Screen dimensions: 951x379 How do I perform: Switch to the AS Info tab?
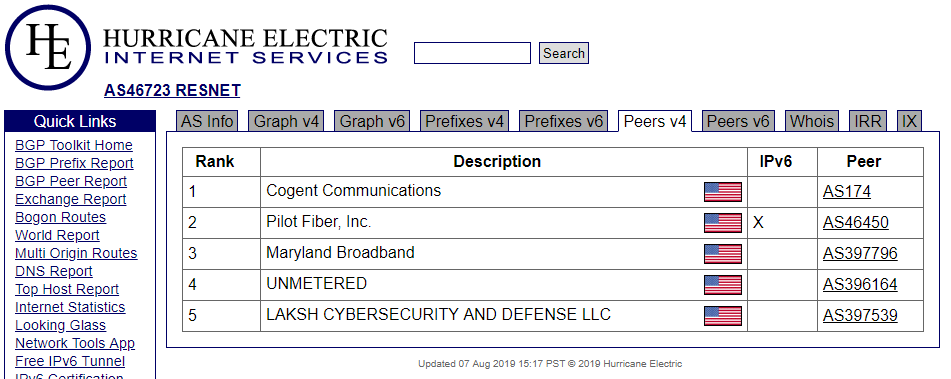click(207, 121)
